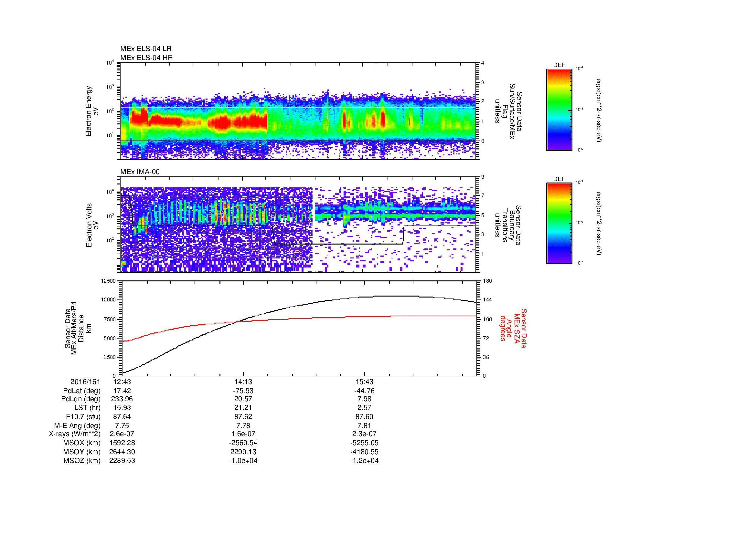The width and height of the screenshot is (756, 534).
Task: Click the 'X-rays (W/m**2)' row label
Action: tap(74, 434)
